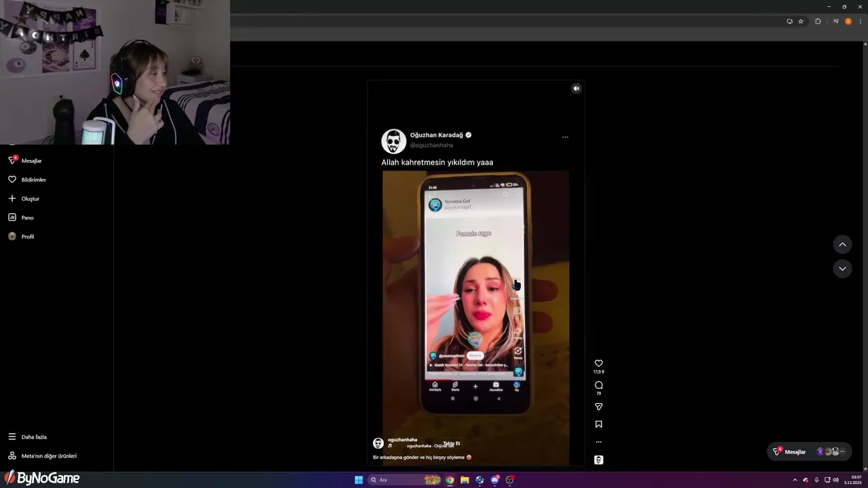Viewport: 868px width, 488px height.
Task: Open oguzhanhaha username link on reel
Action: tap(402, 440)
